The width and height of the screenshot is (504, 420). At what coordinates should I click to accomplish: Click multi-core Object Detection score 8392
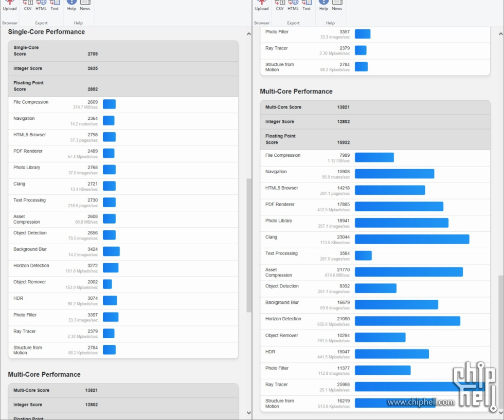(345, 286)
